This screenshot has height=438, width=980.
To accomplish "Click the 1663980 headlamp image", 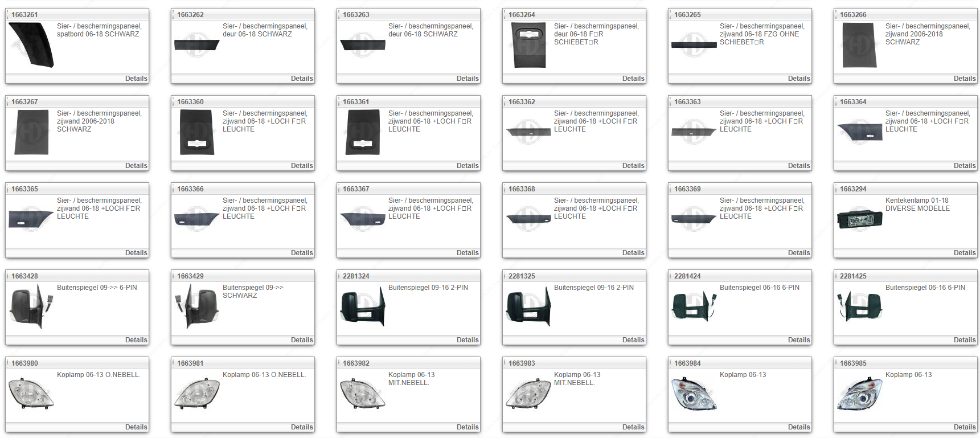I will click(31, 394).
